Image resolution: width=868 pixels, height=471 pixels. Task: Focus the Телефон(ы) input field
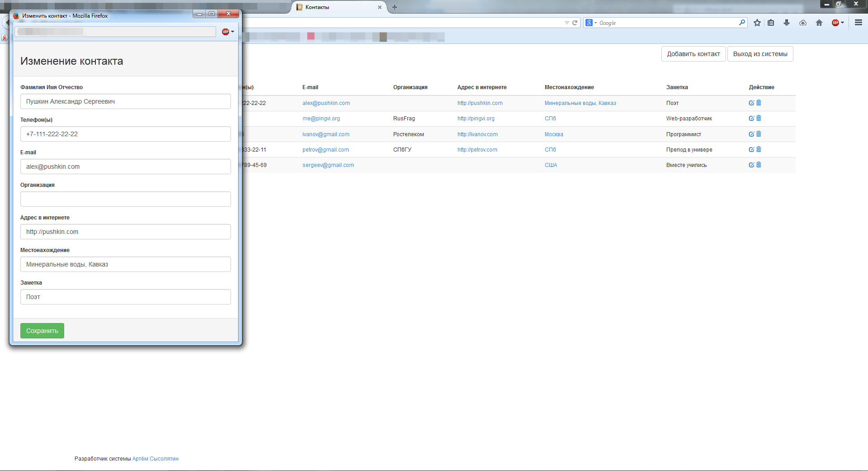126,134
